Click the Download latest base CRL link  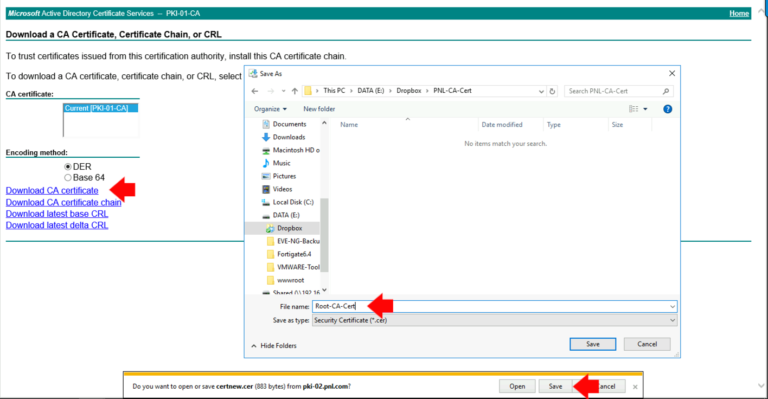(x=57, y=214)
